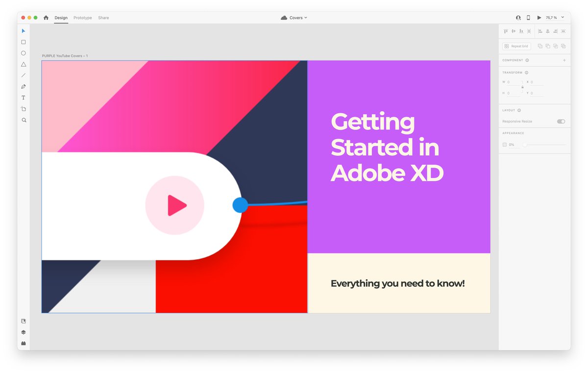Image resolution: width=588 pixels, height=373 pixels.
Task: Click the Align Center horizontally icon
Action: coord(548,31)
